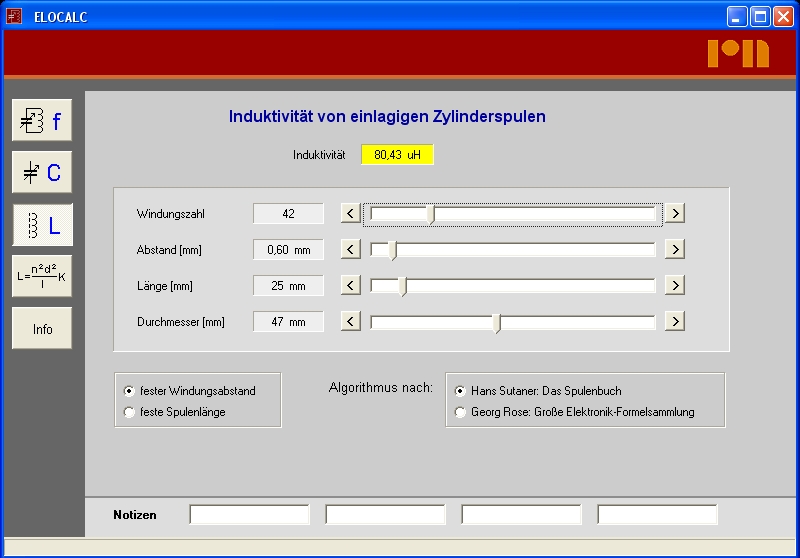
Task: Choose Georg Rose Formelsammlung algorithm
Action: [460, 412]
